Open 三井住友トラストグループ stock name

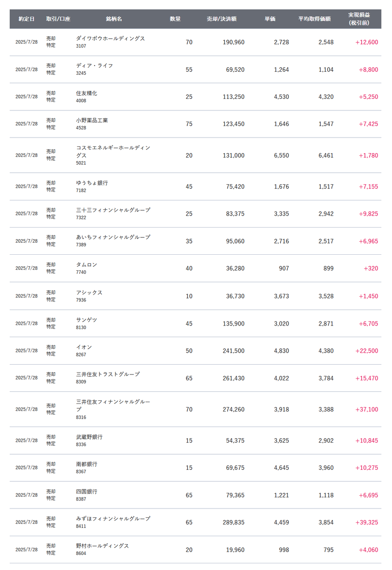108,375
